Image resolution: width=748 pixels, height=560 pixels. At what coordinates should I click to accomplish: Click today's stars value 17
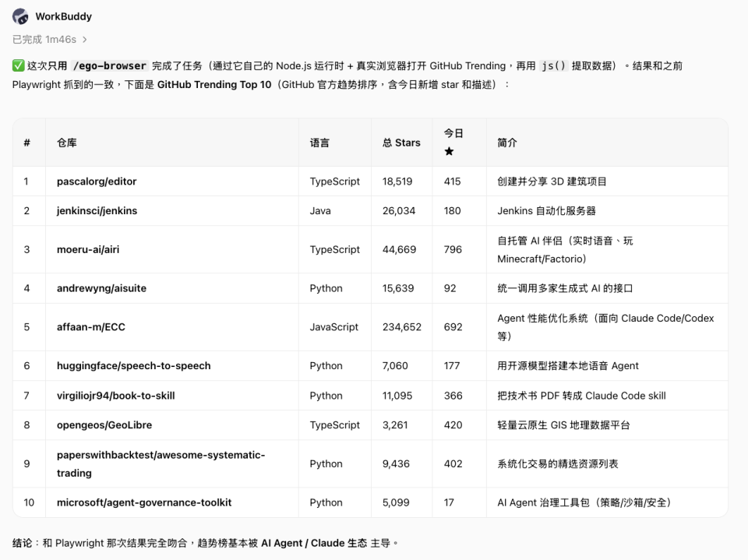coord(449,502)
